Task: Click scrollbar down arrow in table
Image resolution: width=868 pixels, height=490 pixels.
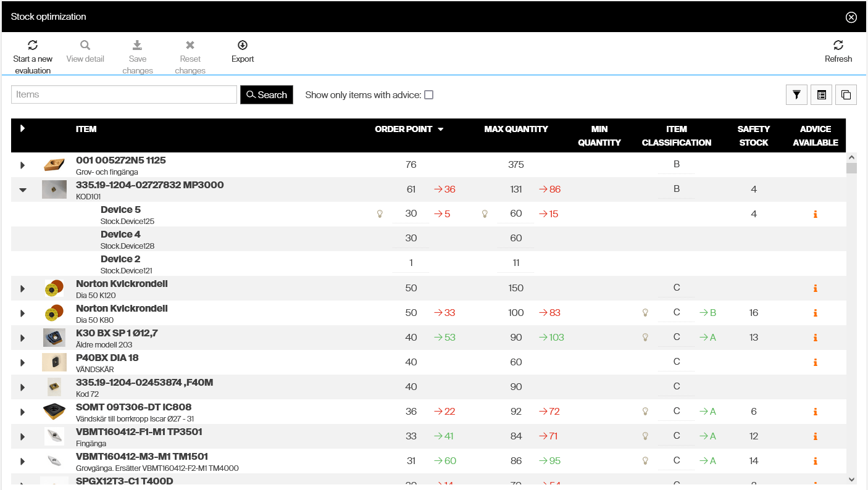Action: 851,479
